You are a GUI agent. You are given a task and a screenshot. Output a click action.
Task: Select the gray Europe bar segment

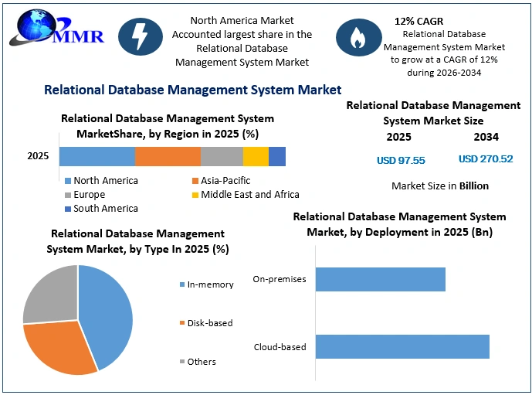(x=222, y=157)
